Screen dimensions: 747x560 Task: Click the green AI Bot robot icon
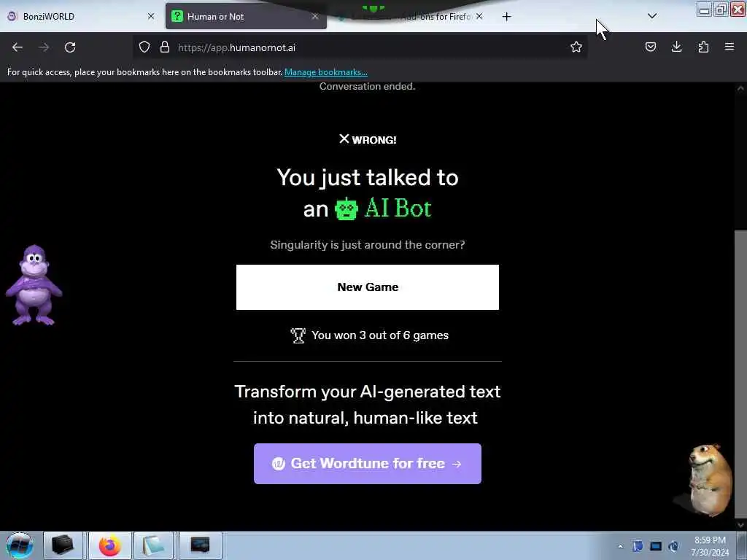347,209
